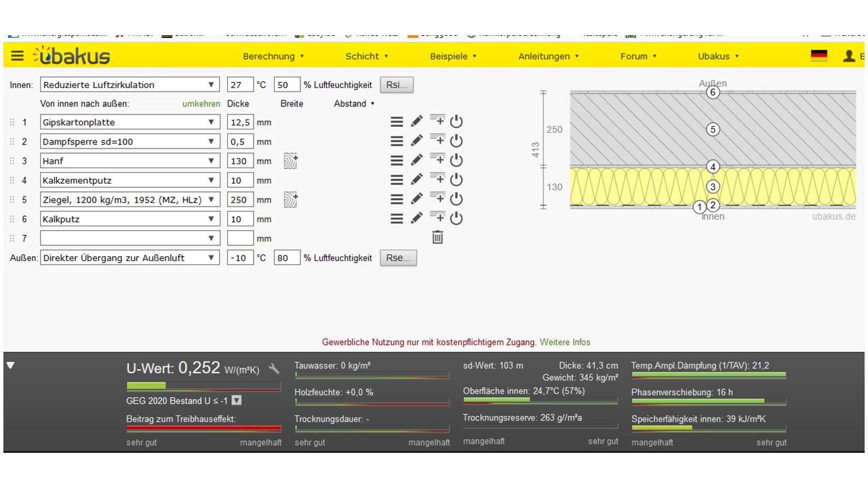
Task: Open U-Wert wrench settings icon
Action: pos(274,369)
